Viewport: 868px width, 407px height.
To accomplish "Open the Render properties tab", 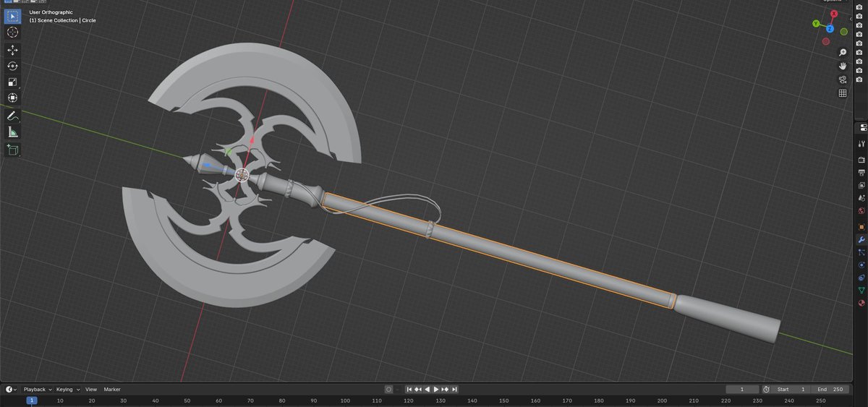I will (861, 160).
